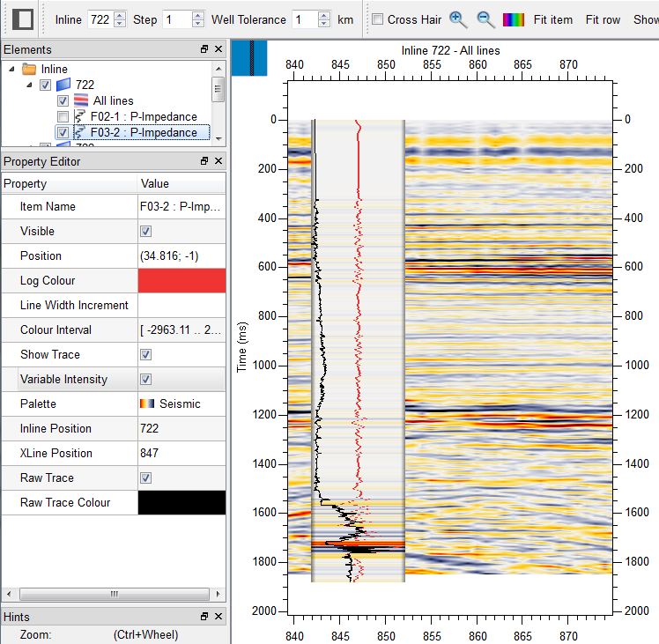The height and width of the screenshot is (644, 659).
Task: Float the Elements panel
Action: (x=204, y=50)
